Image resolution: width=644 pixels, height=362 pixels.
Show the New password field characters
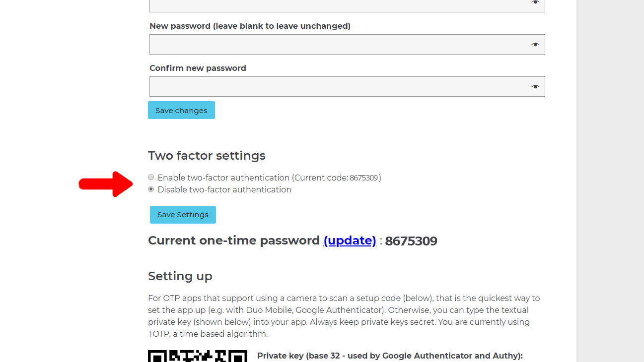pyautogui.click(x=535, y=44)
